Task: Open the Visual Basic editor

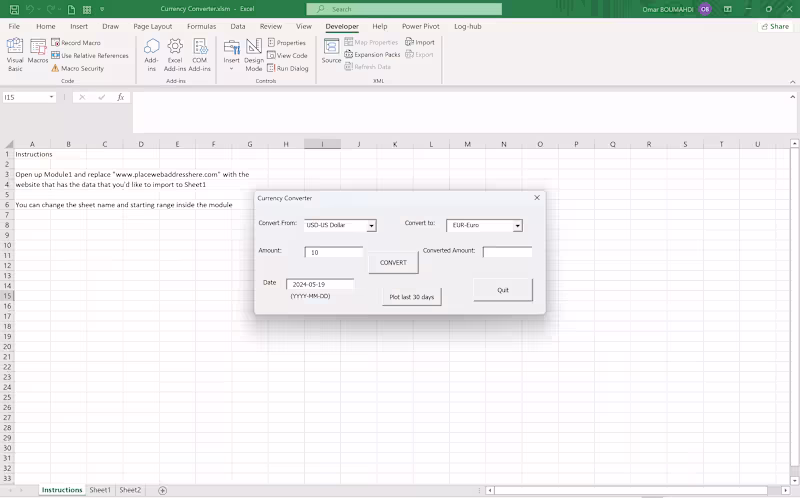Action: pyautogui.click(x=15, y=55)
